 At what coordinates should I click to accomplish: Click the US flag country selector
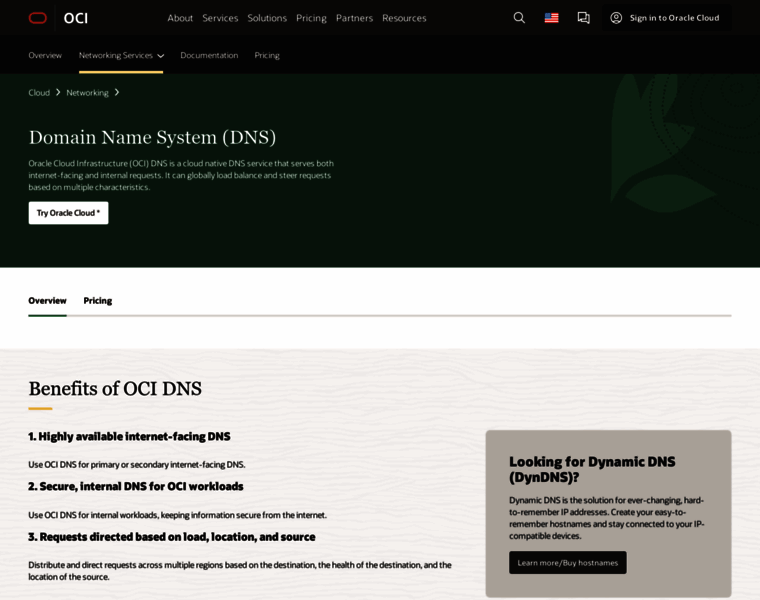click(551, 18)
